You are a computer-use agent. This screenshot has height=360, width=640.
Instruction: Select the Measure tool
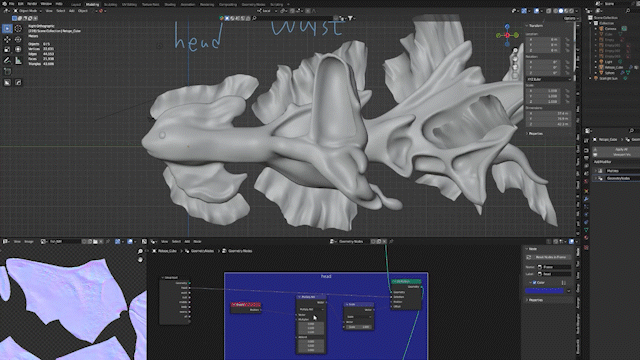[x=18, y=60]
